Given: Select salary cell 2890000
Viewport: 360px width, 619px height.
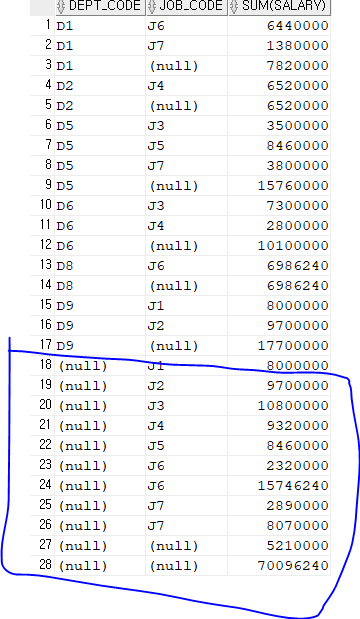Looking at the screenshot, I should 298,506.
